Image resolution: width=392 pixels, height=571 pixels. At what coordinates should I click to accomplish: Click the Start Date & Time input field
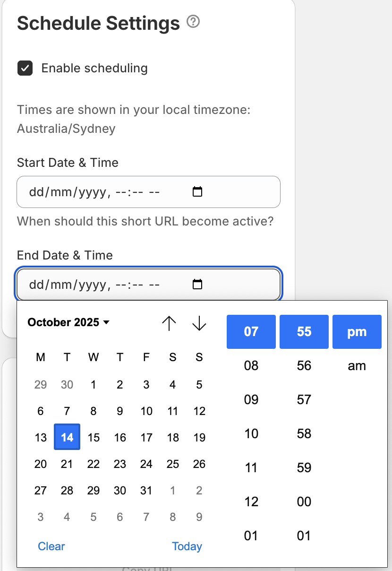tap(94, 191)
